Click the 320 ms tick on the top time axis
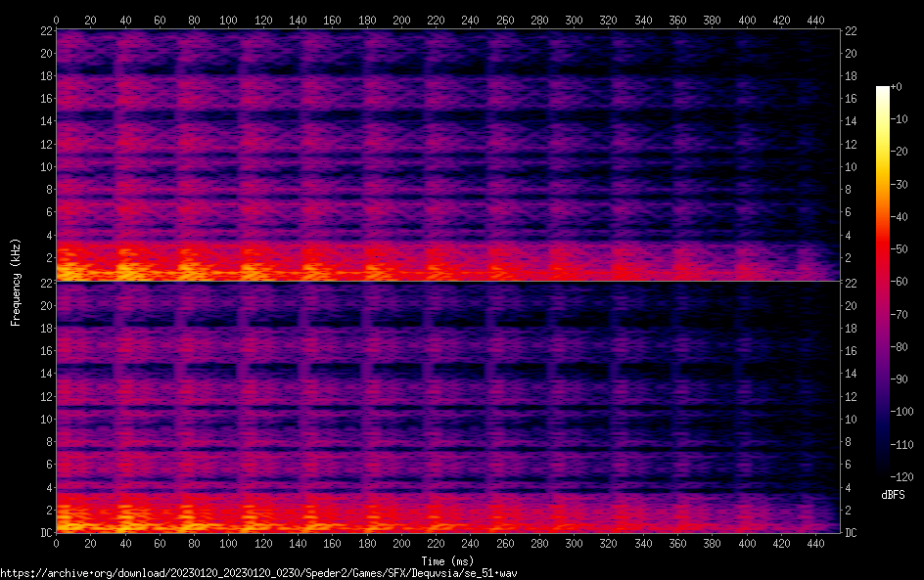This screenshot has width=924, height=580. pos(609,19)
